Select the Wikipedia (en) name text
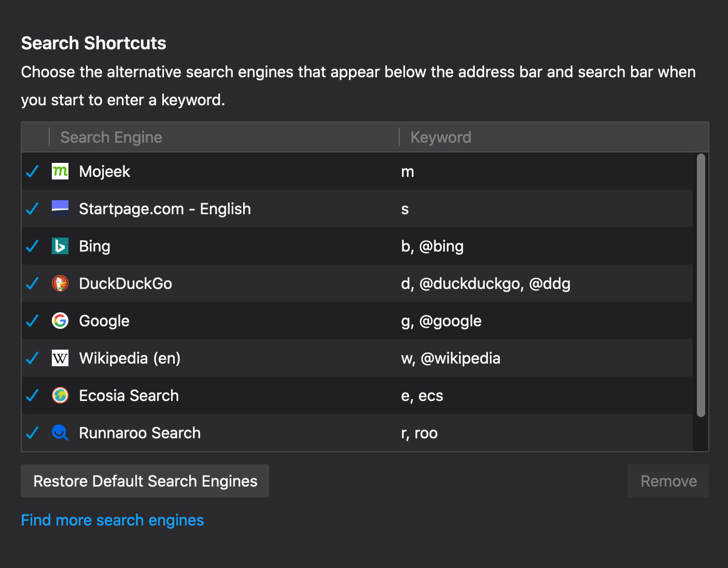 coord(130,358)
